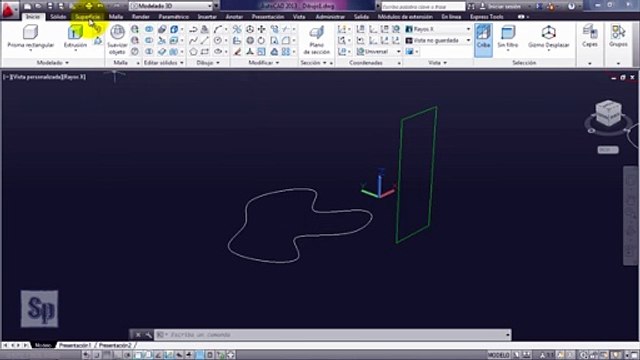Expand the Modificar panel
Image resolution: width=640 pixels, height=360 pixels.
264,63
